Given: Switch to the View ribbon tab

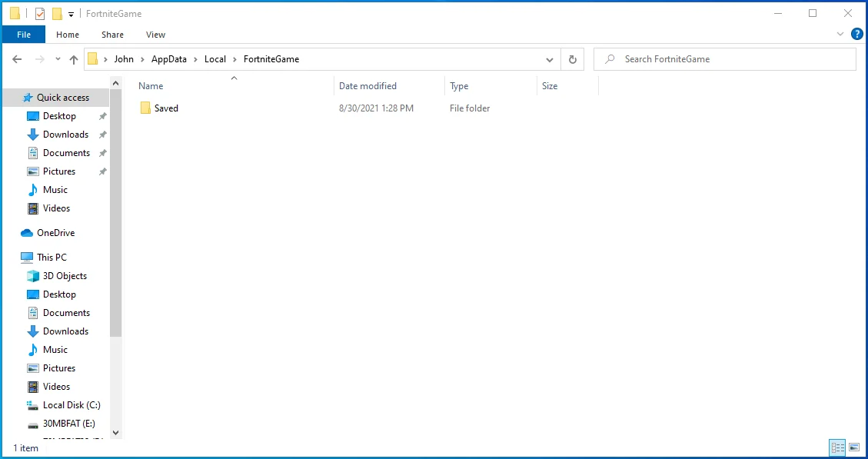Looking at the screenshot, I should click(155, 35).
